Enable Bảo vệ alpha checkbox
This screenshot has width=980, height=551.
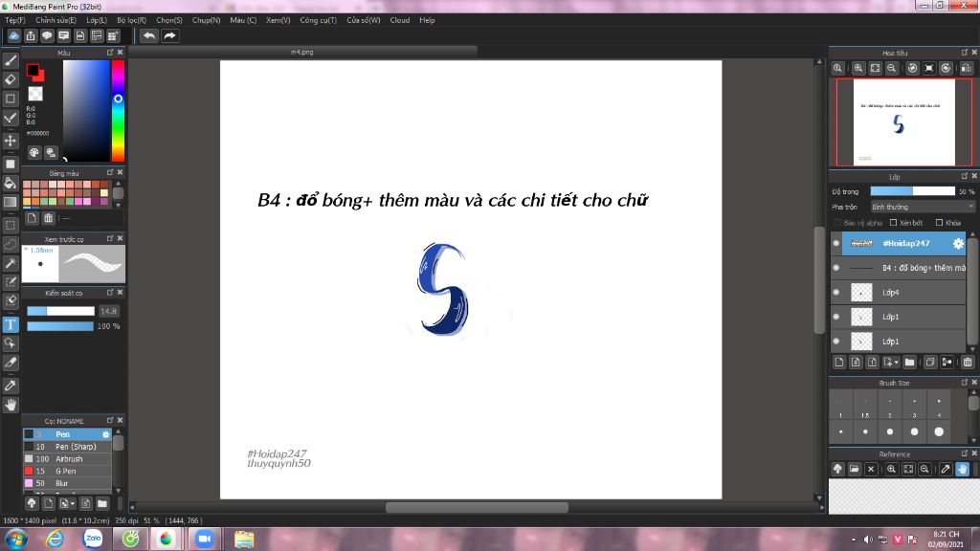837,222
